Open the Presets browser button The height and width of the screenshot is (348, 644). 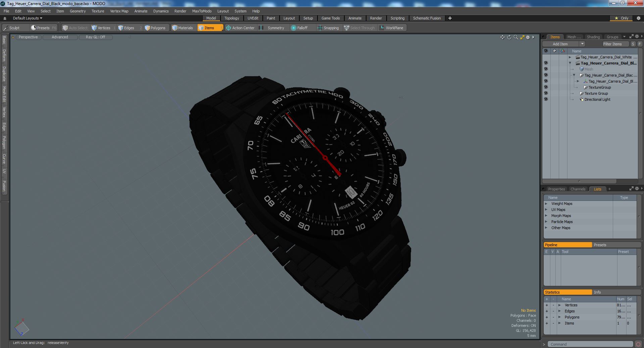pos(43,28)
